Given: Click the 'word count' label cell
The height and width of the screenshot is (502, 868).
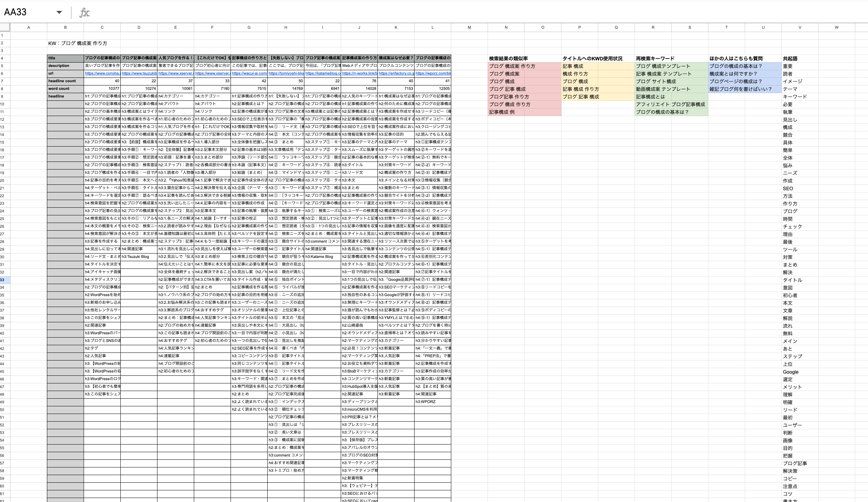Looking at the screenshot, I should [65, 89].
